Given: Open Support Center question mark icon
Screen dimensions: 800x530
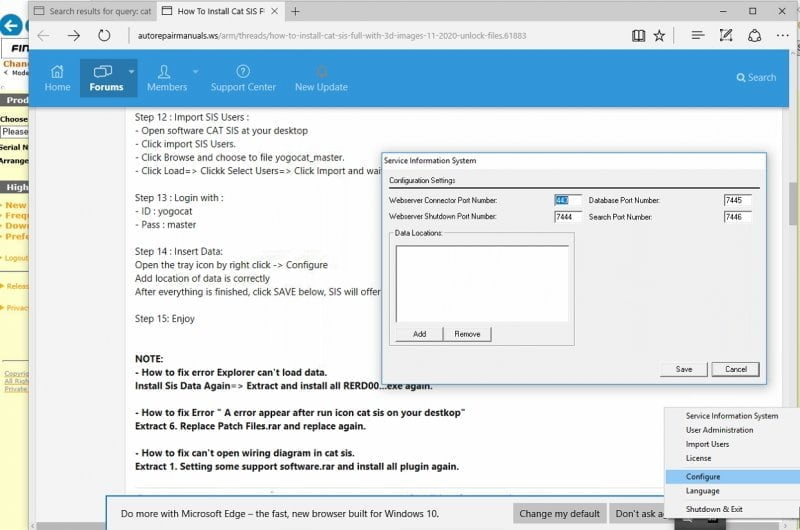Looking at the screenshot, I should click(x=243, y=71).
